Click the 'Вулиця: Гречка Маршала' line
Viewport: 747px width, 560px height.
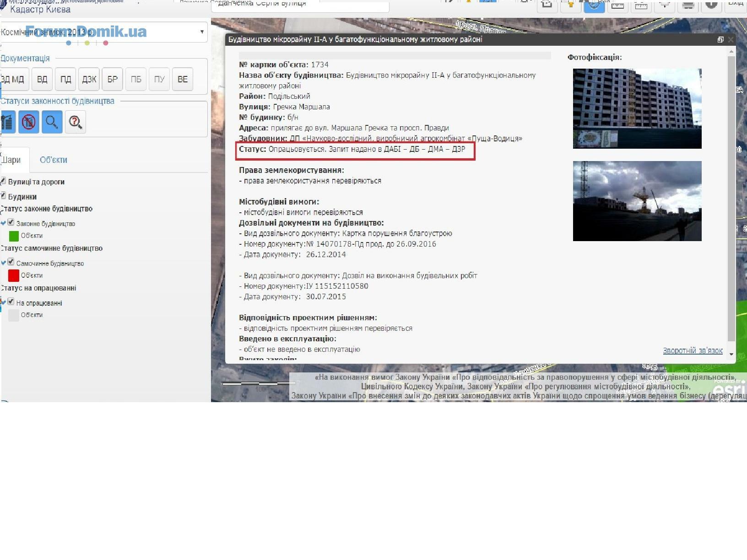284,107
